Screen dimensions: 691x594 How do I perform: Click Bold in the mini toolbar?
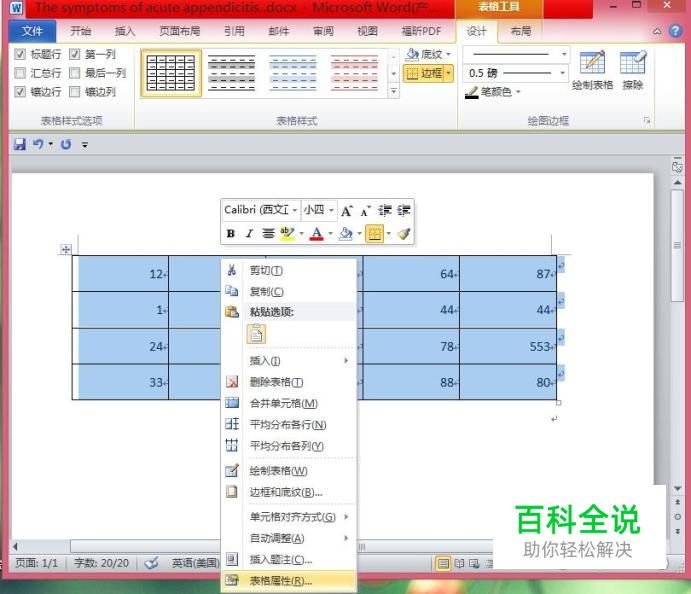coord(230,234)
